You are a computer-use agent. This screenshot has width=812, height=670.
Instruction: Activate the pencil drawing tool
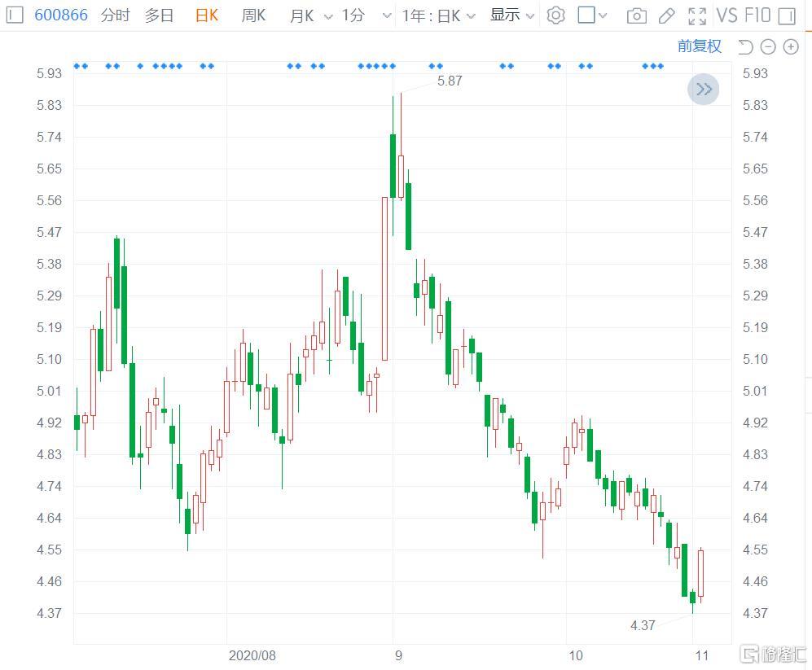pyautogui.click(x=666, y=16)
